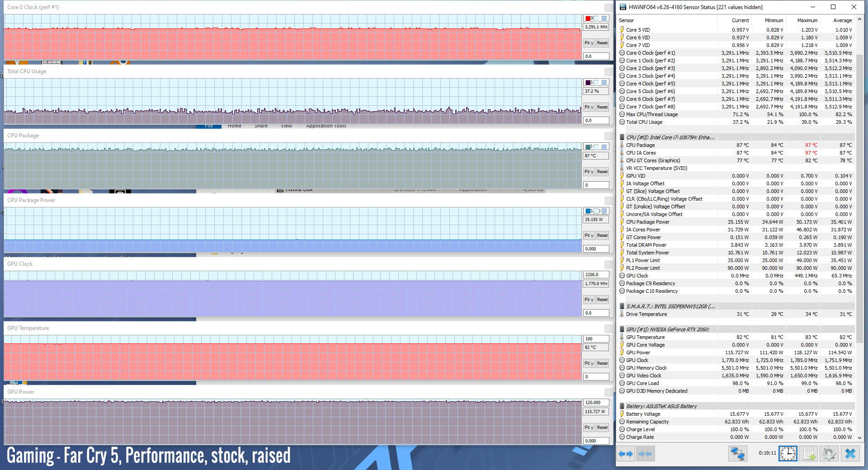Click Fit y in Core 0 Clock graph
This screenshot has width=868, height=470.
coord(589,43)
